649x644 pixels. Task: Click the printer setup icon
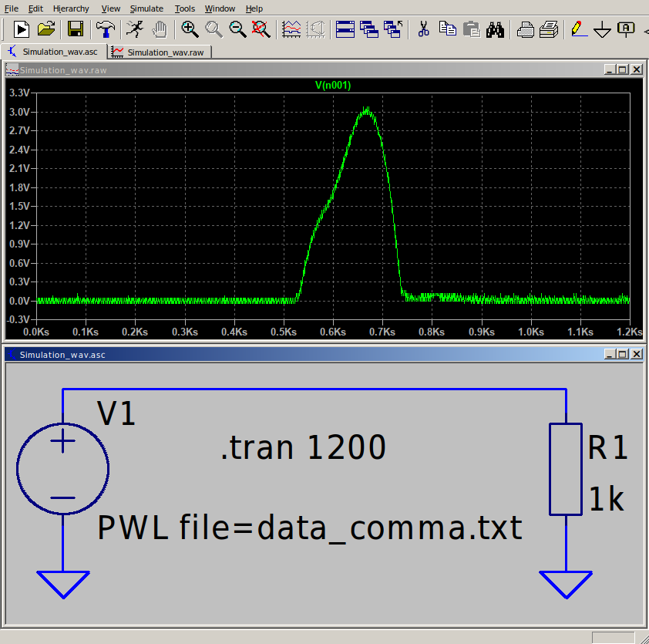click(x=525, y=29)
